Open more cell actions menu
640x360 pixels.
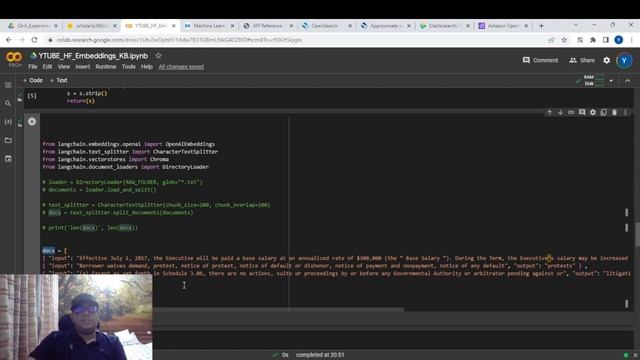(x=625, y=112)
